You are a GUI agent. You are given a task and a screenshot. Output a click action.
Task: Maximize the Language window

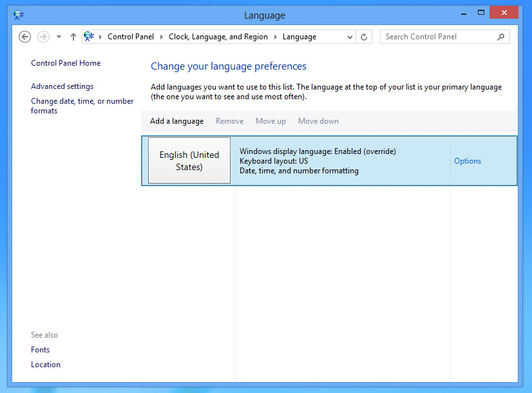pyautogui.click(x=481, y=13)
